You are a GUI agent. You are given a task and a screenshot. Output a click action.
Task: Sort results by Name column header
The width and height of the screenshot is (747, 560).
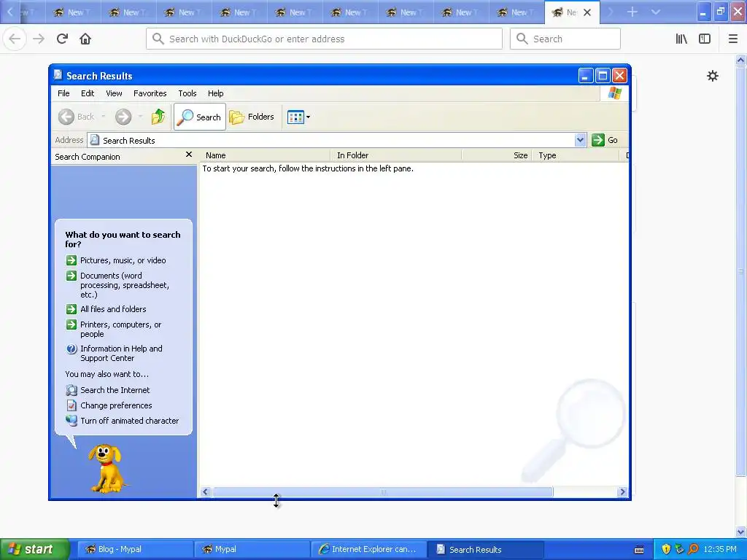pos(265,155)
